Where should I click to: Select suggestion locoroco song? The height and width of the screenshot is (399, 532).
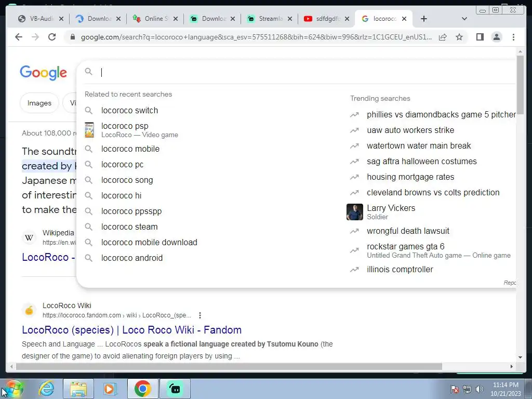click(x=127, y=180)
